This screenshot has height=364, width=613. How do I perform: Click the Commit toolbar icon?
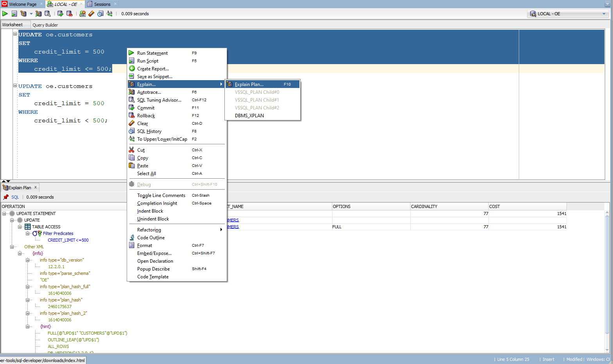point(60,14)
